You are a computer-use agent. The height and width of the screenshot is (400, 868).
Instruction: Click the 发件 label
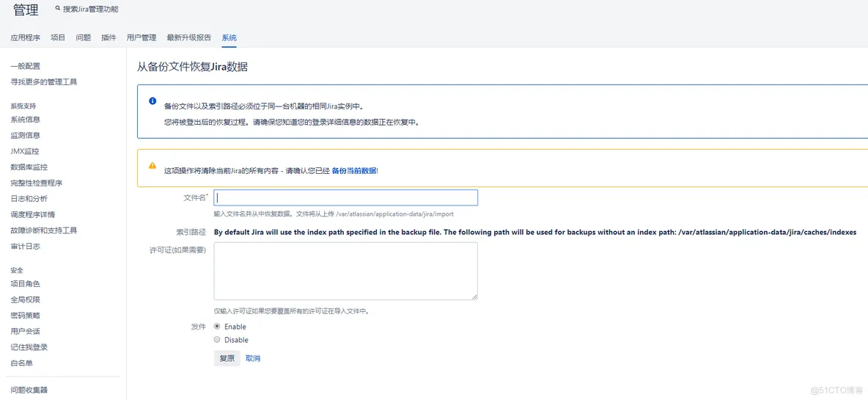point(199,327)
